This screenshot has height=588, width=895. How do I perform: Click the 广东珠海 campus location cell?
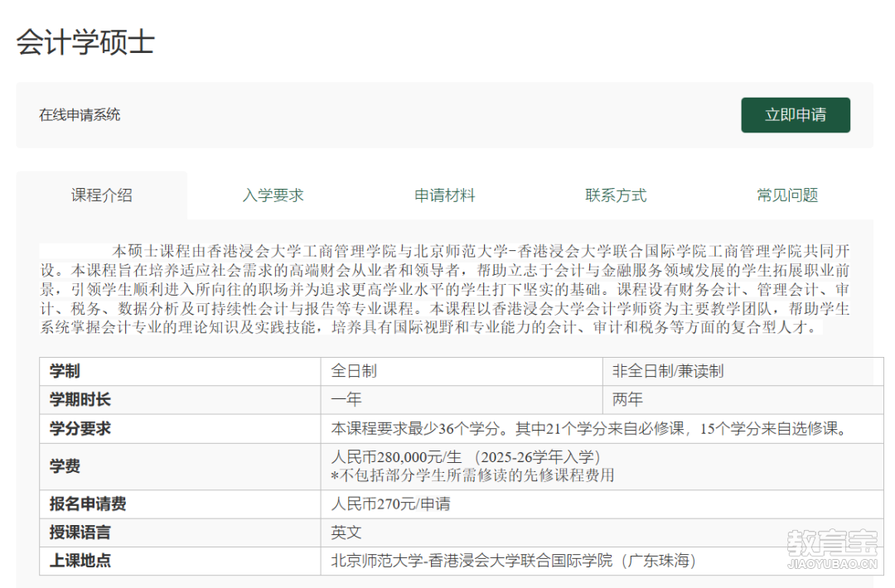(x=602, y=561)
